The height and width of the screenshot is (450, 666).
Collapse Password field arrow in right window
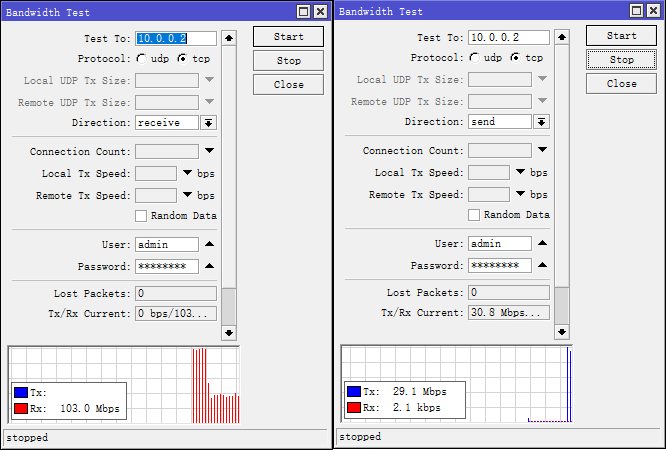[x=541, y=265]
